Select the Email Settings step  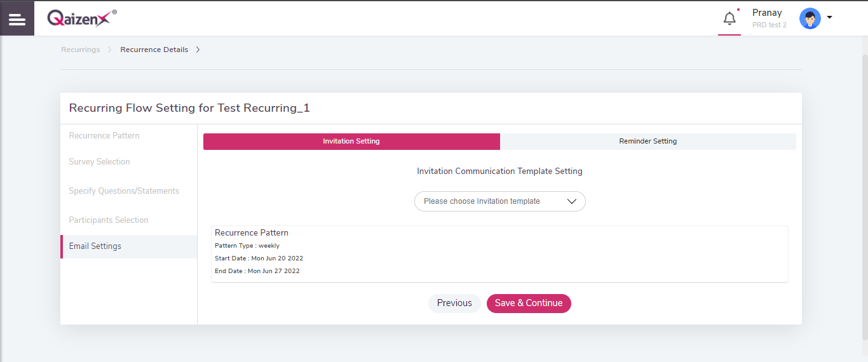click(x=95, y=246)
